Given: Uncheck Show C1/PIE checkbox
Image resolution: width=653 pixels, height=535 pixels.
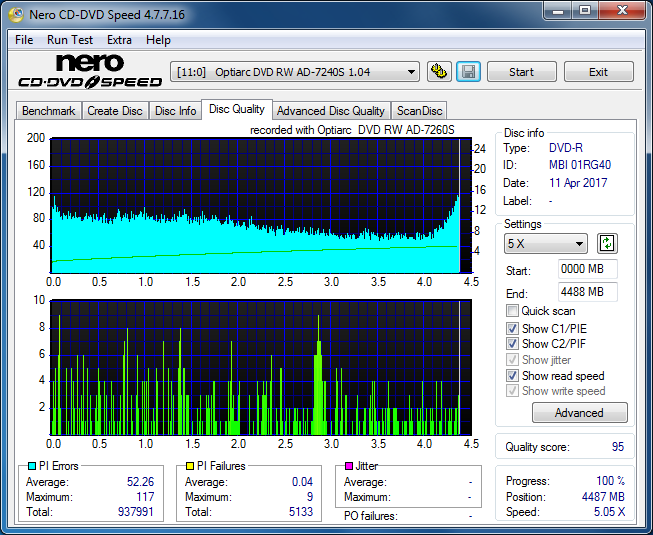Looking at the screenshot, I should (x=512, y=328).
